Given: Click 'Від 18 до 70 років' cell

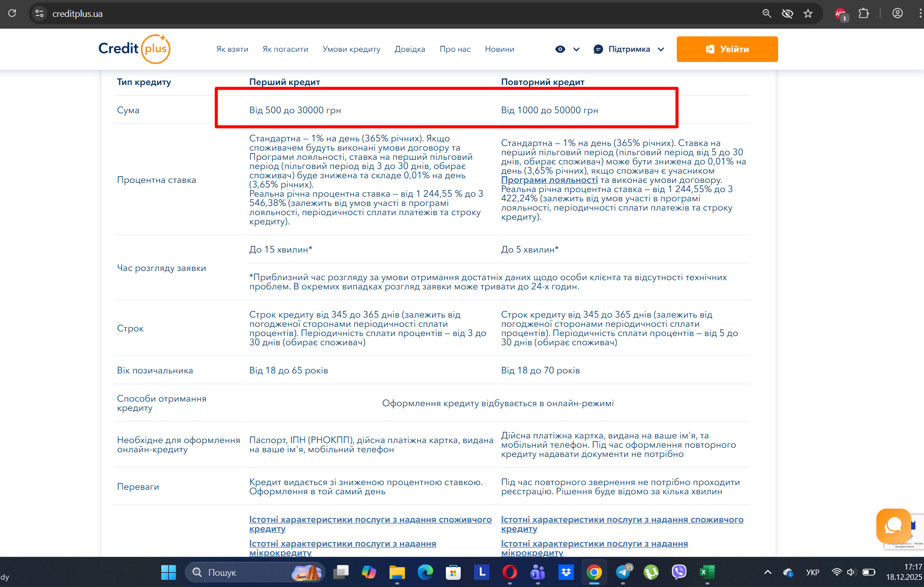Looking at the screenshot, I should point(541,370).
